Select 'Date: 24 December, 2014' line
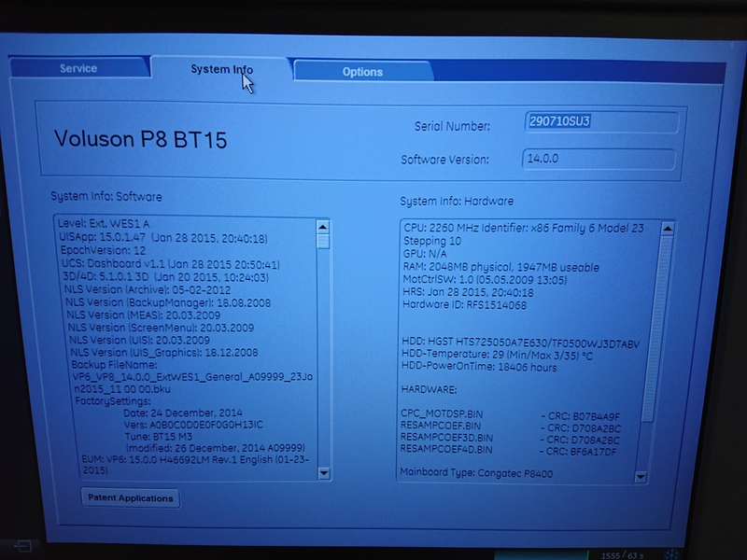 tap(183, 413)
